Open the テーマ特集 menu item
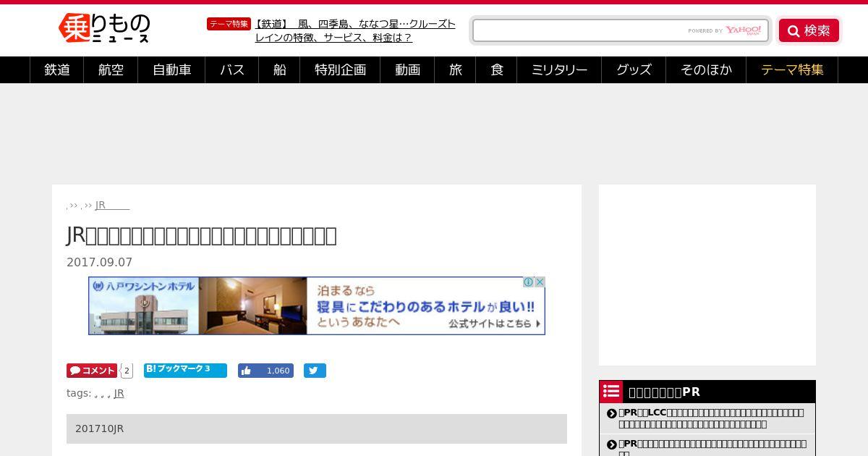The height and width of the screenshot is (456, 868). [792, 69]
